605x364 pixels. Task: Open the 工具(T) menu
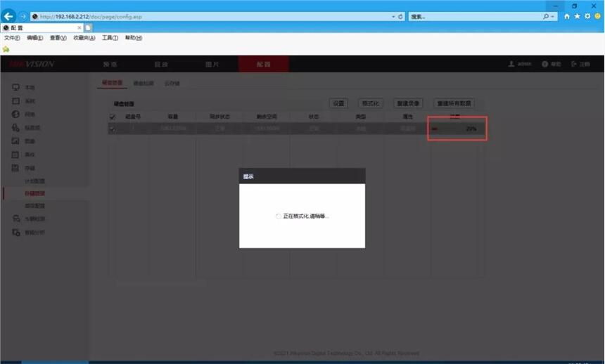(x=110, y=38)
